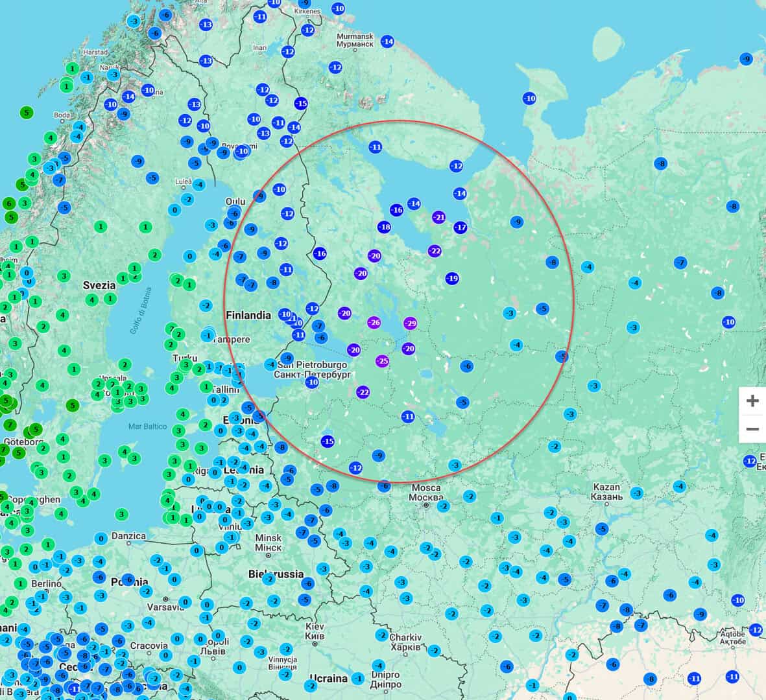Open the -21 temperature marker
Screen dimensions: 766x700
[438, 217]
